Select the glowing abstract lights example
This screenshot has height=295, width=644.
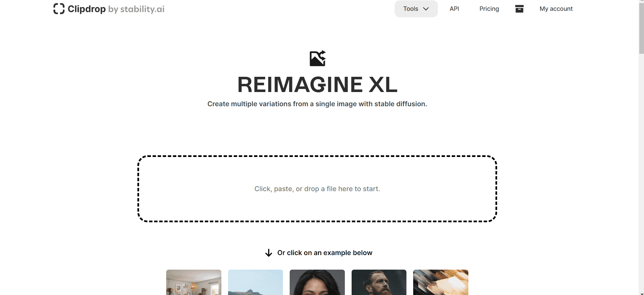pyautogui.click(x=441, y=282)
